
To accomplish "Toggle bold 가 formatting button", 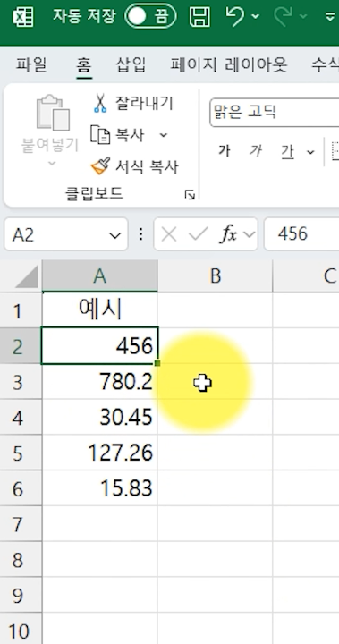I will [224, 151].
